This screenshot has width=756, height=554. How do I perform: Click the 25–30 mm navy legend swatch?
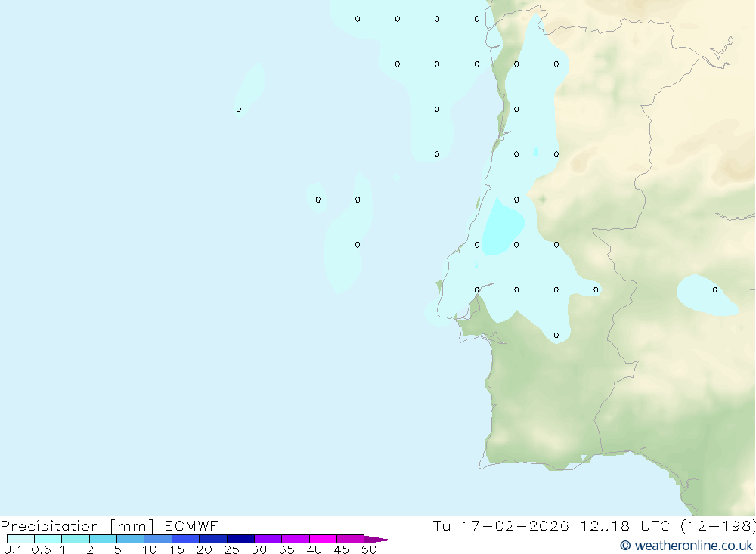240,539
